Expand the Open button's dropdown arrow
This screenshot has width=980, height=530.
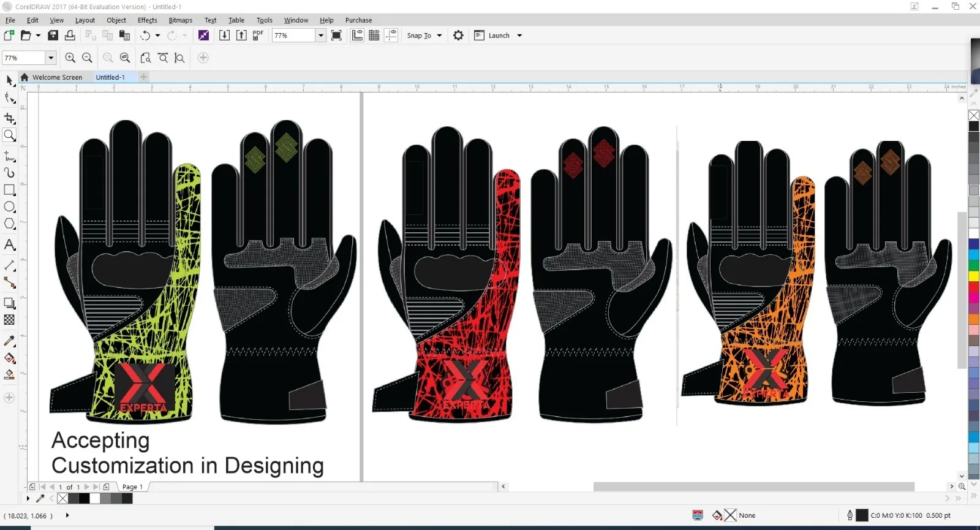pos(38,36)
